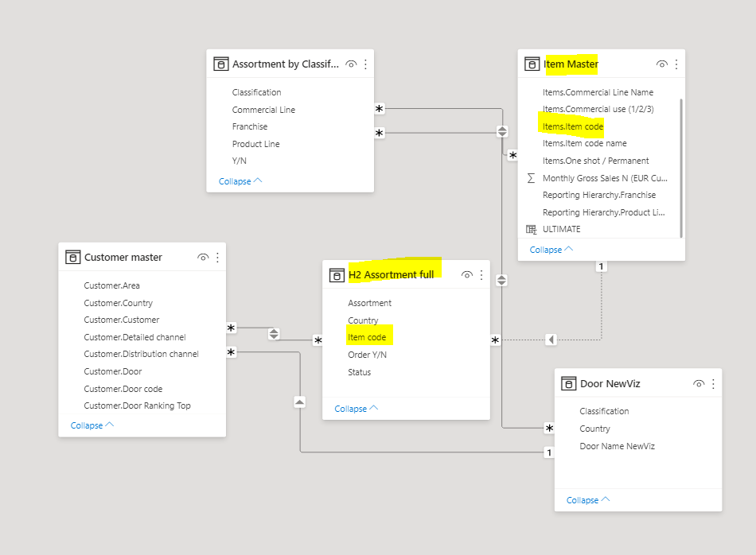756x555 pixels.
Task: Collapse the Item Master table
Action: click(551, 250)
